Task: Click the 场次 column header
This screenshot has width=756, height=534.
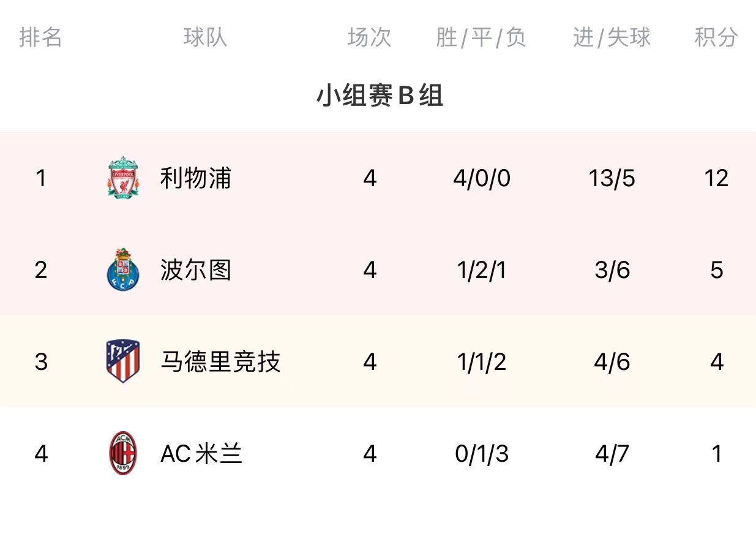Action: coord(369,38)
